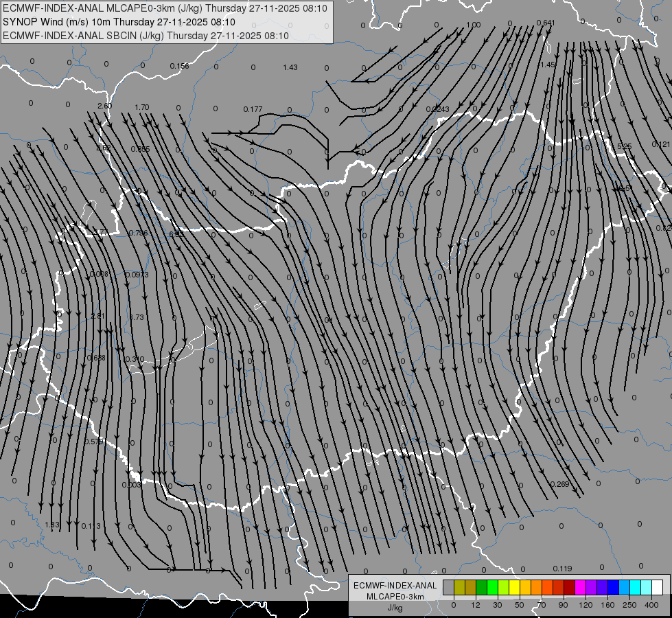Click the map value 2.60

tap(104, 106)
